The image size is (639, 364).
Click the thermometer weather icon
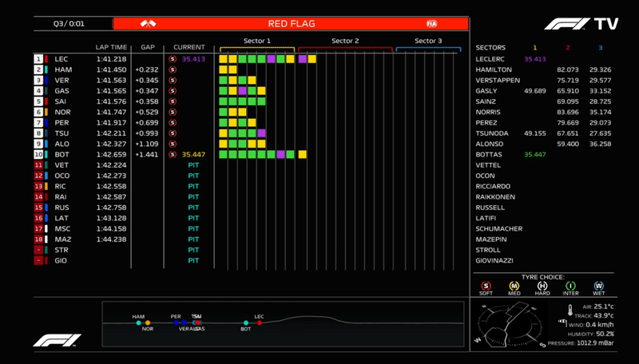(x=570, y=311)
